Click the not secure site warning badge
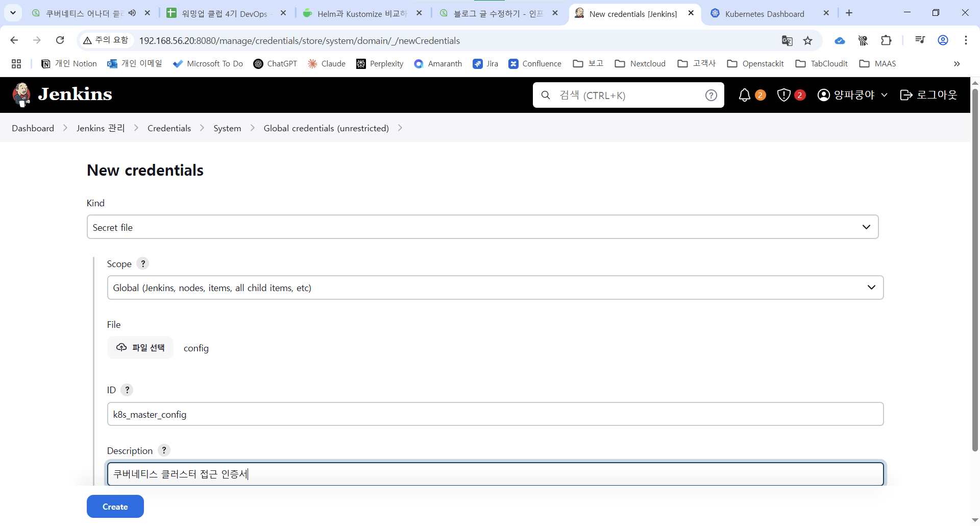980x526 pixels. 106,40
